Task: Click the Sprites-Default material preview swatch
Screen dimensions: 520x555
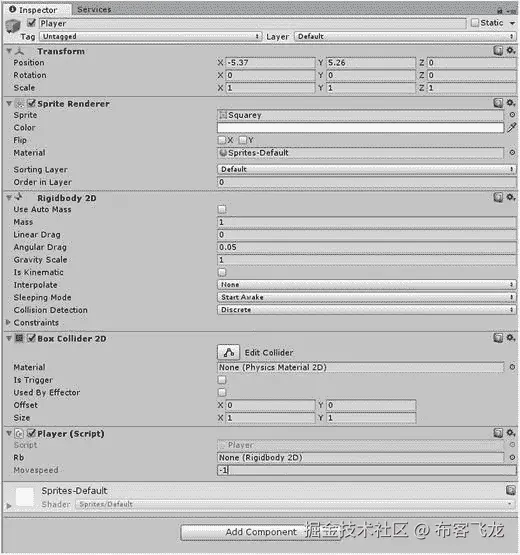Action: pyautogui.click(x=24, y=496)
